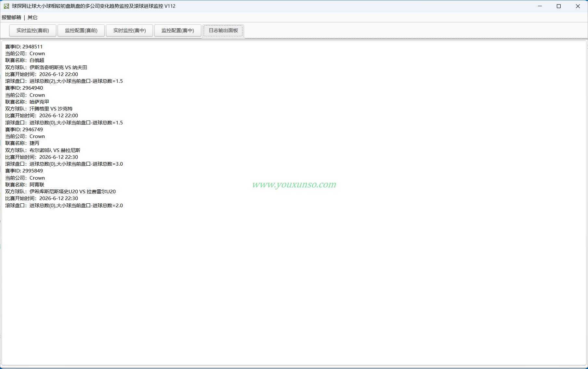Click log line 赛事ID: 2995849

(24, 171)
